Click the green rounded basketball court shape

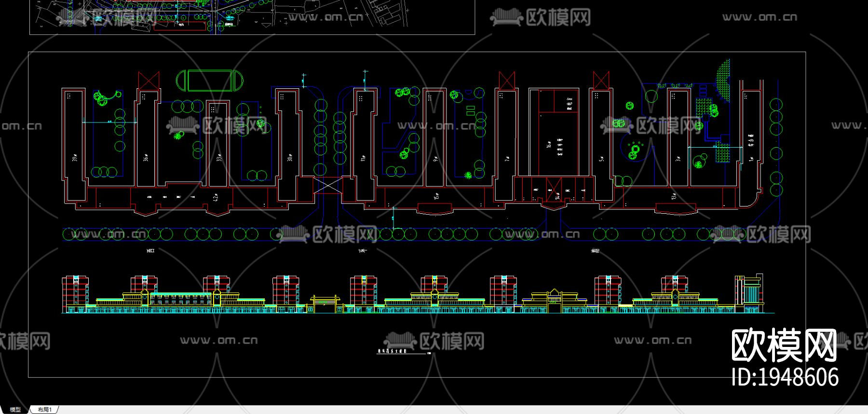(209, 80)
